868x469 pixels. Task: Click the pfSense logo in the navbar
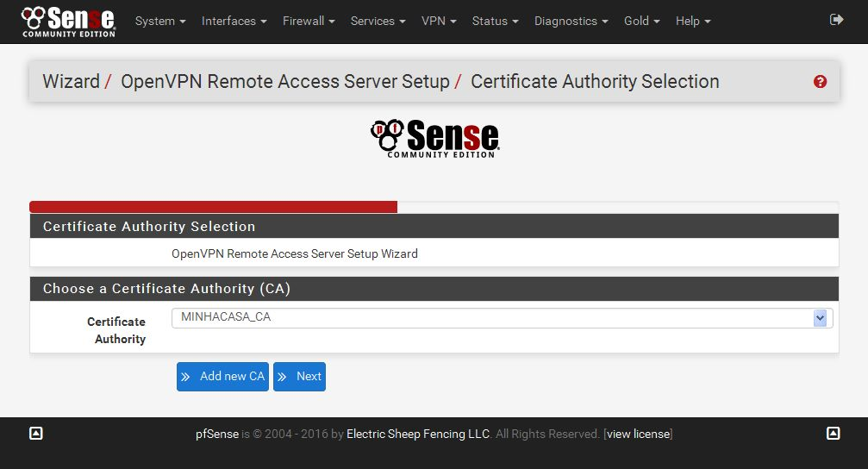tap(68, 22)
